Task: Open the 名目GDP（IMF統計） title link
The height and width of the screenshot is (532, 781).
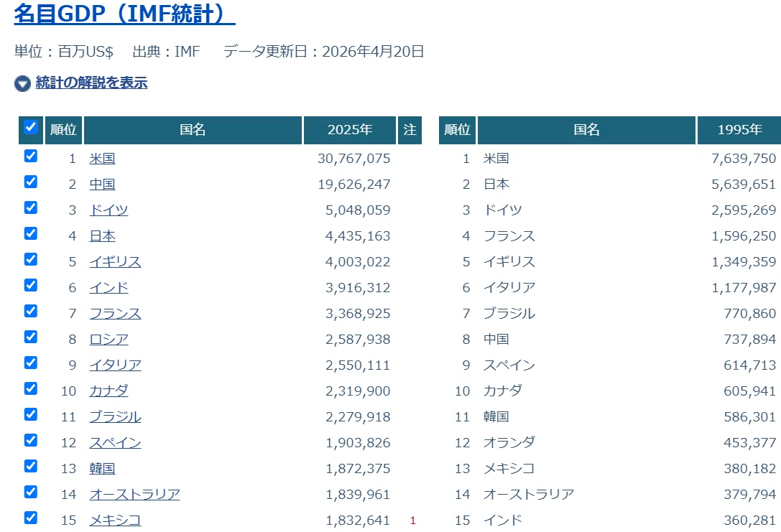Action: (124, 14)
